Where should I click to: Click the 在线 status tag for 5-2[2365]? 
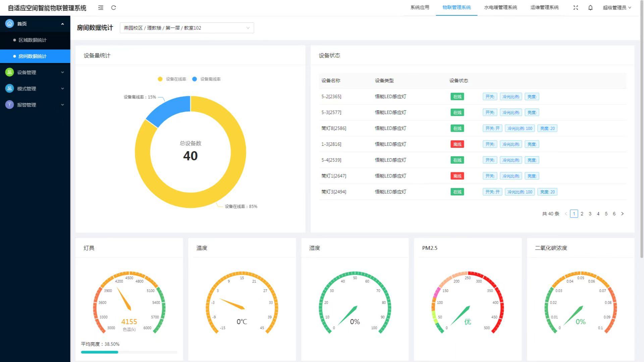(x=457, y=97)
